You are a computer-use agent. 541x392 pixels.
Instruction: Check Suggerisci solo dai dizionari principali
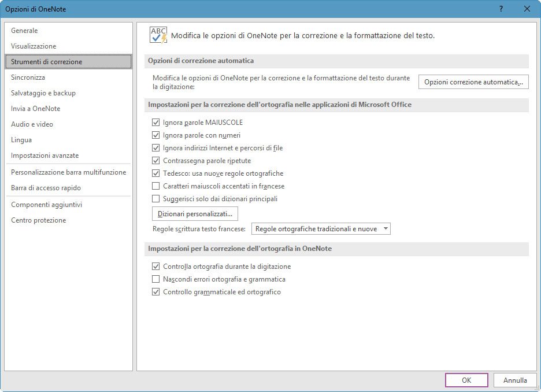155,199
